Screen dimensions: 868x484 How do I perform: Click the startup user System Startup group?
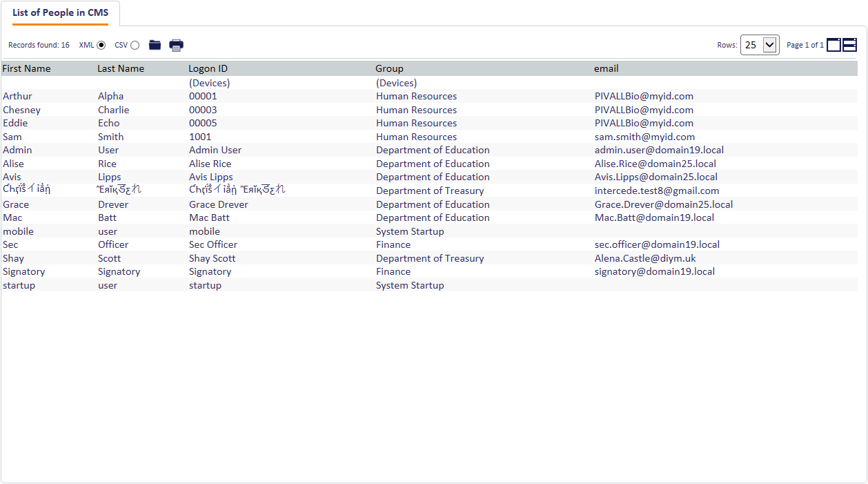tap(409, 285)
